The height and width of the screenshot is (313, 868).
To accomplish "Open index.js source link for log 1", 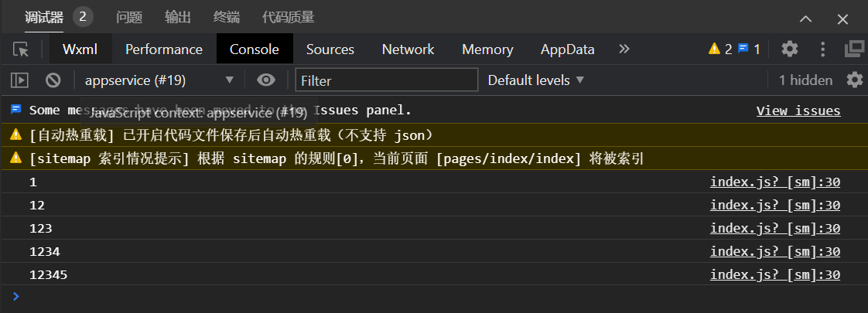I will coord(775,182).
